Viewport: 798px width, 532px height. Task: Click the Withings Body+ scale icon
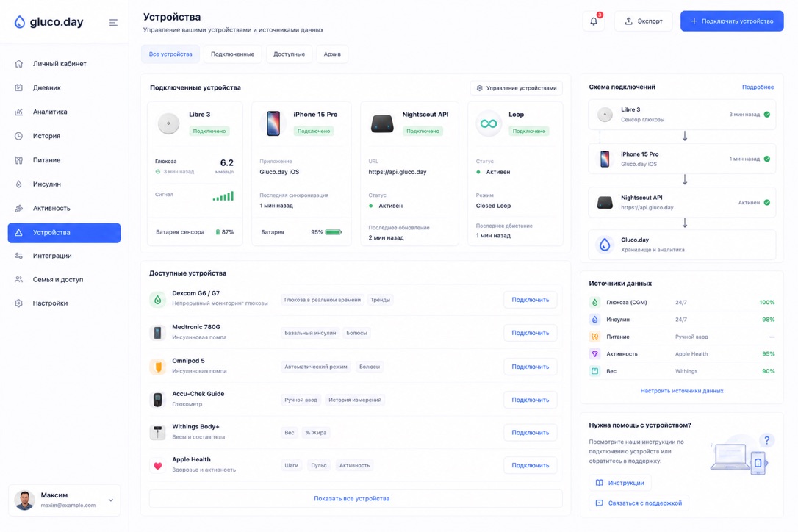pyautogui.click(x=158, y=432)
